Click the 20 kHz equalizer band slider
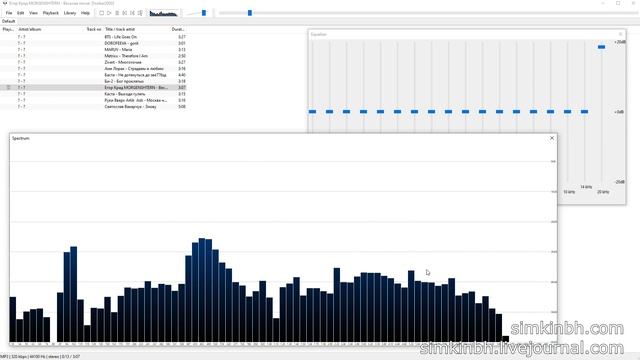640x360 pixels. pyautogui.click(x=601, y=47)
